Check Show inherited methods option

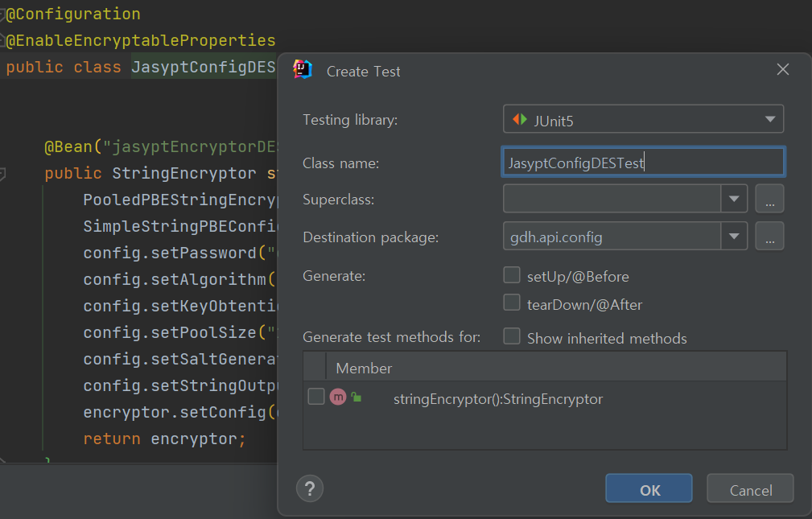pos(512,337)
